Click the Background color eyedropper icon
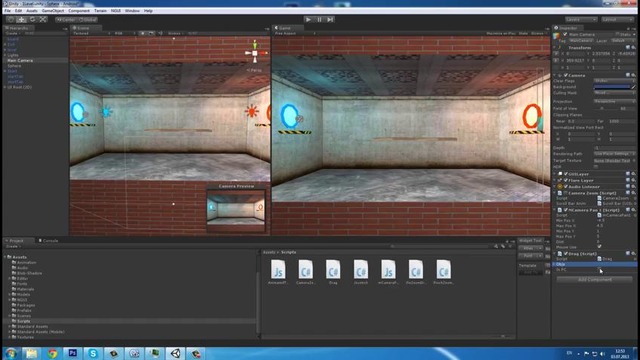 pyautogui.click(x=633, y=87)
